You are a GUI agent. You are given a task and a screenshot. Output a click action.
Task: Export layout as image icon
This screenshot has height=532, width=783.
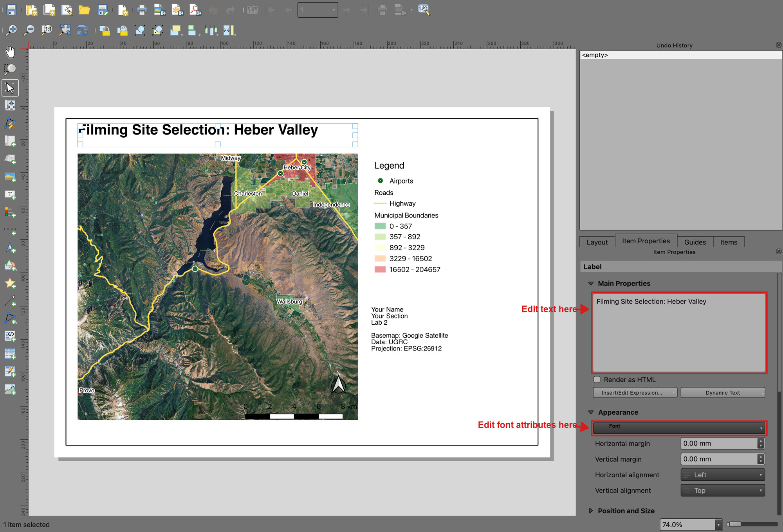(159, 10)
